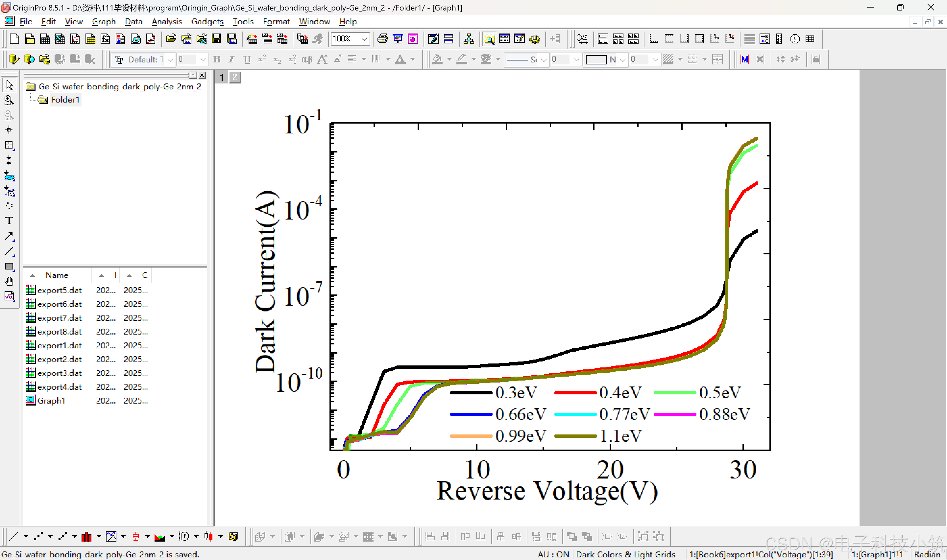Open the Analysis menu
This screenshot has width=947, height=560.
click(x=166, y=21)
